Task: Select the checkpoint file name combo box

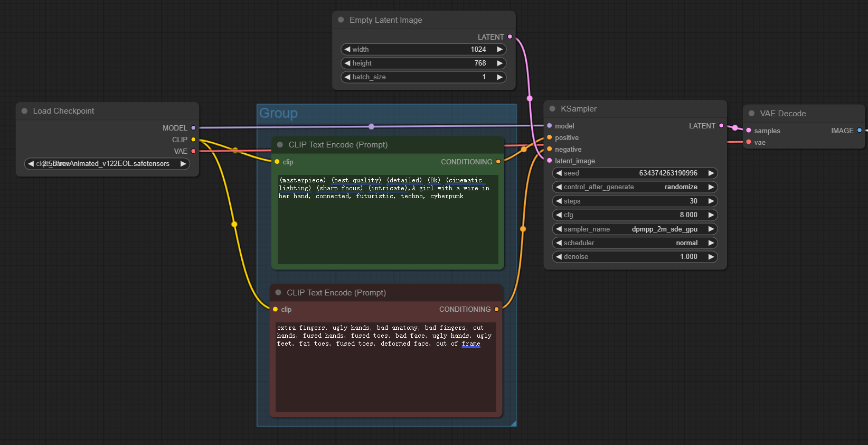Action: coord(107,164)
